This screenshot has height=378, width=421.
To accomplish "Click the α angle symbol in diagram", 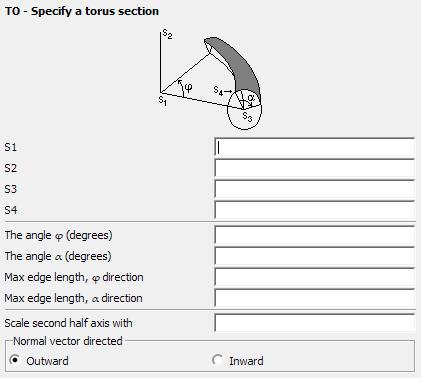I will pos(251,98).
